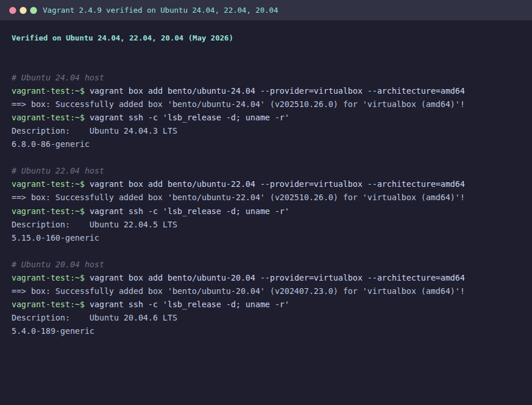Click 'Description: Ubuntu 22.04.5 LTS' line

point(94,224)
